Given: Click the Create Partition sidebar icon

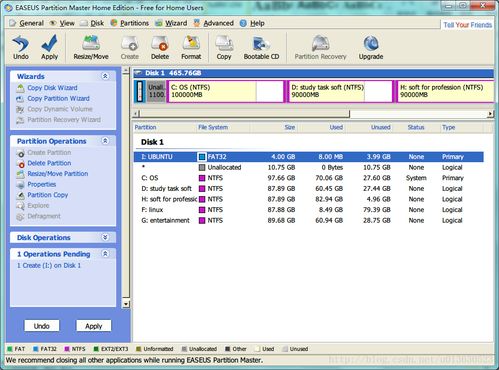Looking at the screenshot, I should tap(21, 153).
